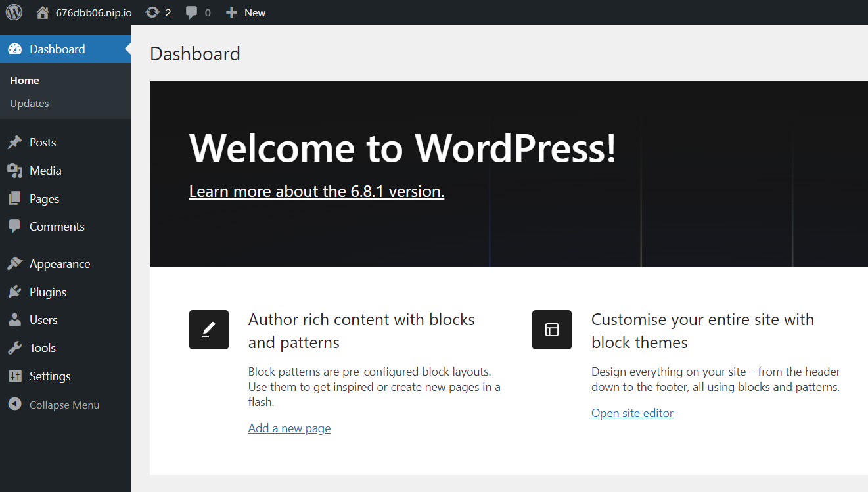
Task: Open the Users menu
Action: coord(66,320)
